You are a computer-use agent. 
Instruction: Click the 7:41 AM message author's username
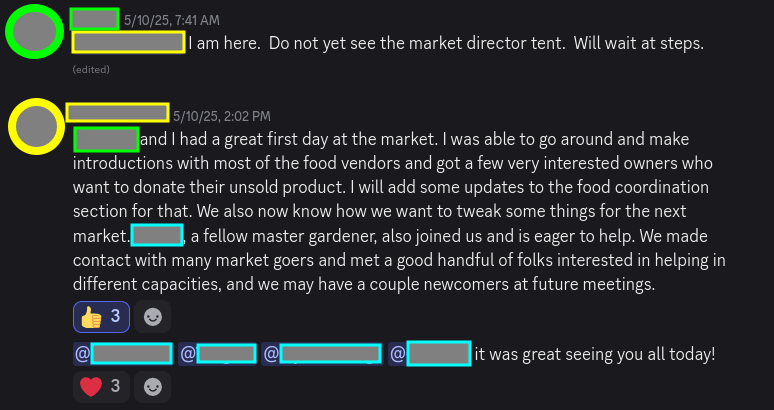click(95, 18)
